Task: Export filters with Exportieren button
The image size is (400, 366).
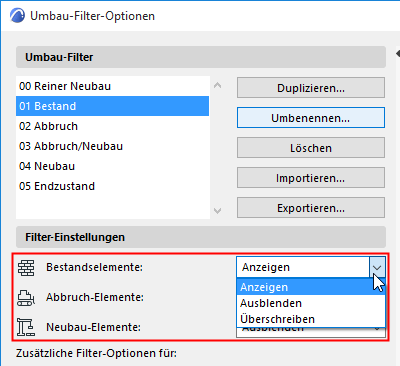Action: pos(311,208)
